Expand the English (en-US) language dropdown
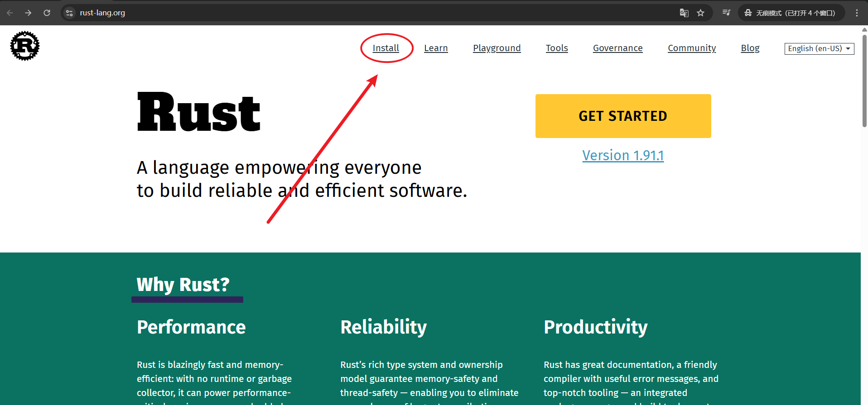The width and height of the screenshot is (868, 405). [819, 48]
